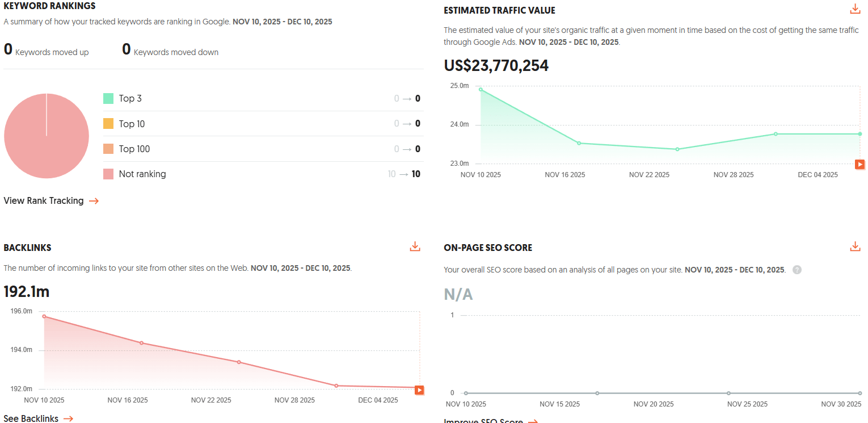The height and width of the screenshot is (423, 868).
Task: Download the Estimated Traffic Value report
Action: [x=856, y=9]
